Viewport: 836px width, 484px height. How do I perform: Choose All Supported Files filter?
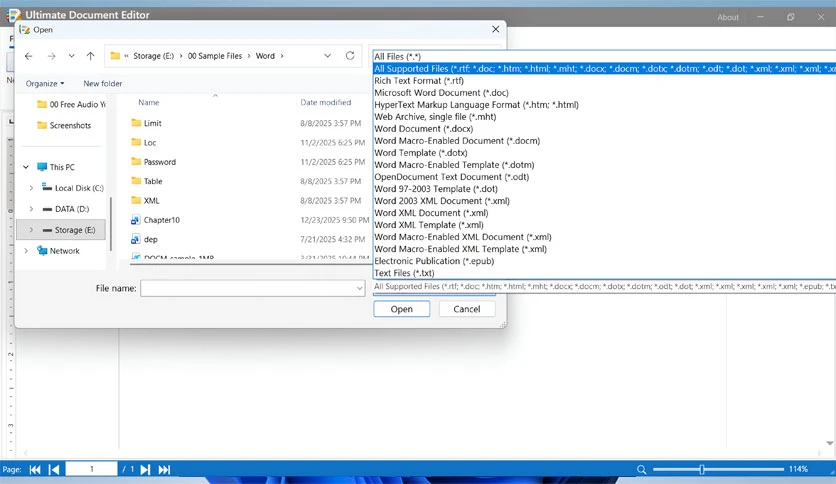[605, 69]
